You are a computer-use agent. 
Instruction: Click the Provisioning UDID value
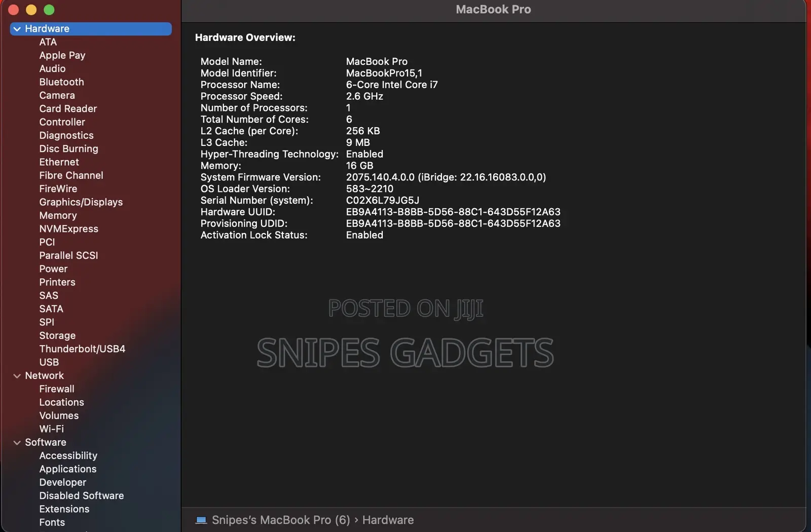coord(453,223)
